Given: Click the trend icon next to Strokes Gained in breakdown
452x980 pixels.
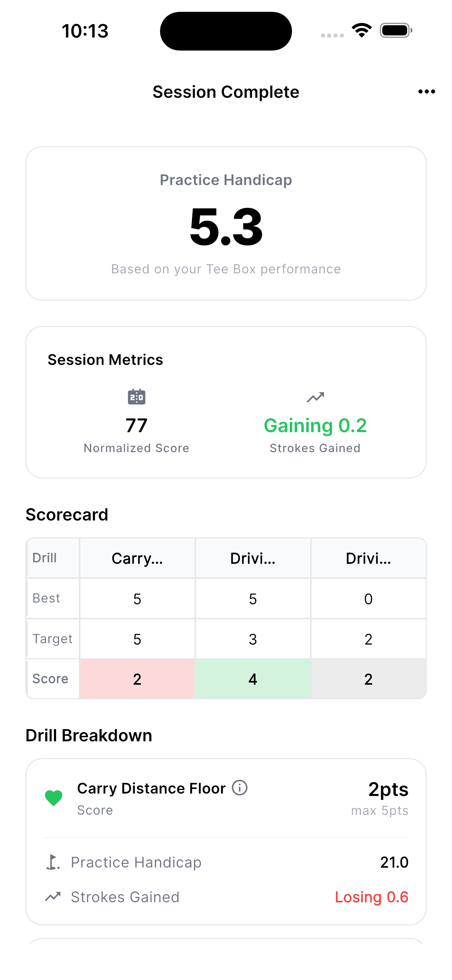Looking at the screenshot, I should pos(53,897).
